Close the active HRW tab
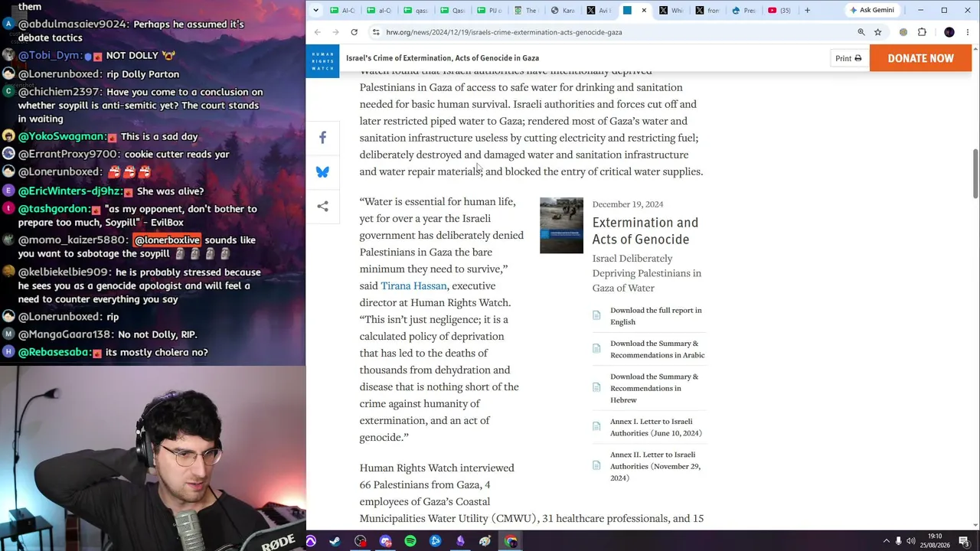980x551 pixels. [x=644, y=10]
